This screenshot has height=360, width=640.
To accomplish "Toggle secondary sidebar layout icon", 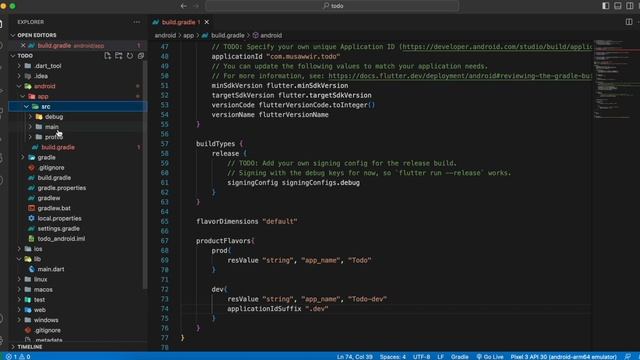I will pyautogui.click(x=630, y=6).
